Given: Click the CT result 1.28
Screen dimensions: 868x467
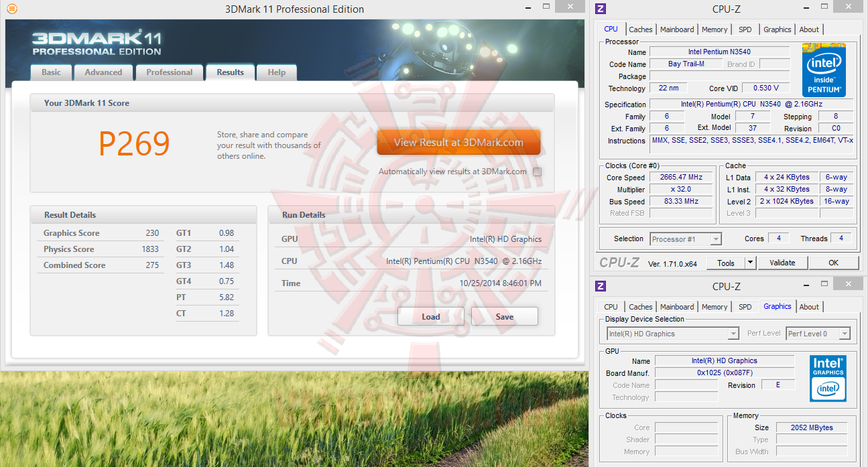Looking at the screenshot, I should [x=227, y=314].
